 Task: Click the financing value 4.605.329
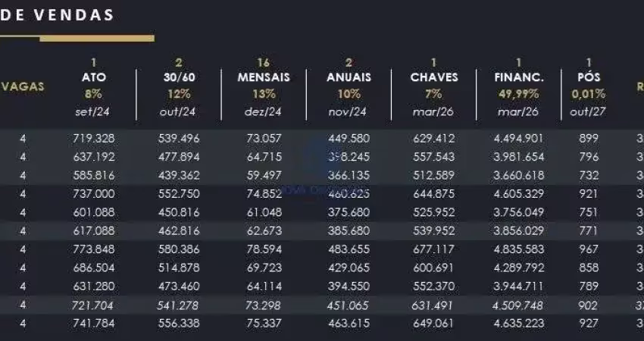click(x=519, y=193)
